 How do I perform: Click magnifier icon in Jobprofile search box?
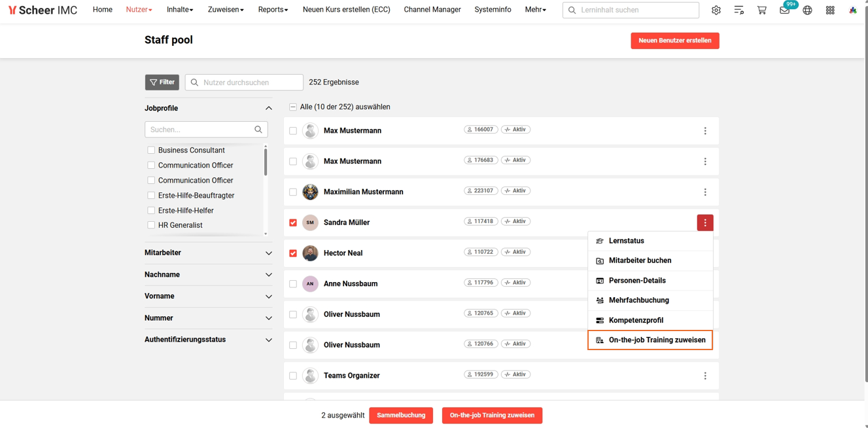258,130
